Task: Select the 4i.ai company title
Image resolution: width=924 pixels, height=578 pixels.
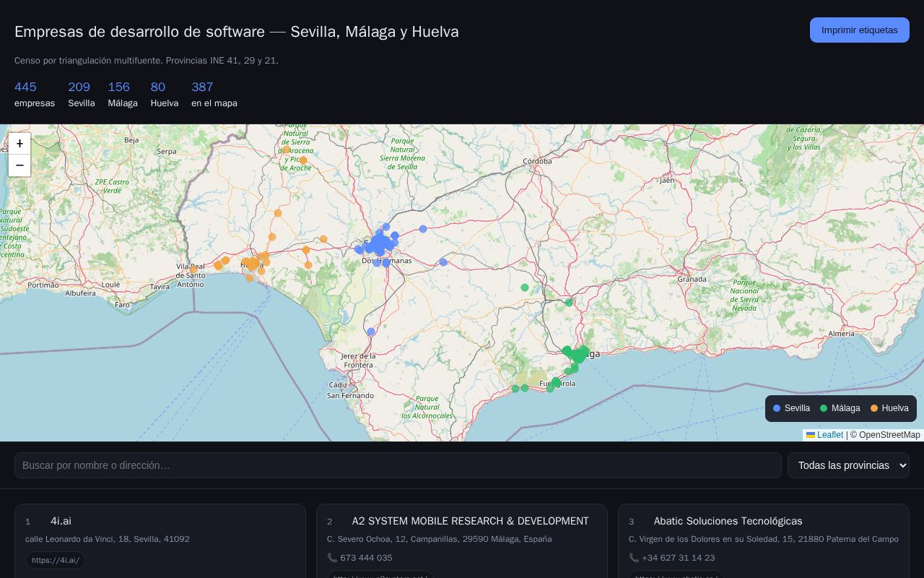Action: 61,521
